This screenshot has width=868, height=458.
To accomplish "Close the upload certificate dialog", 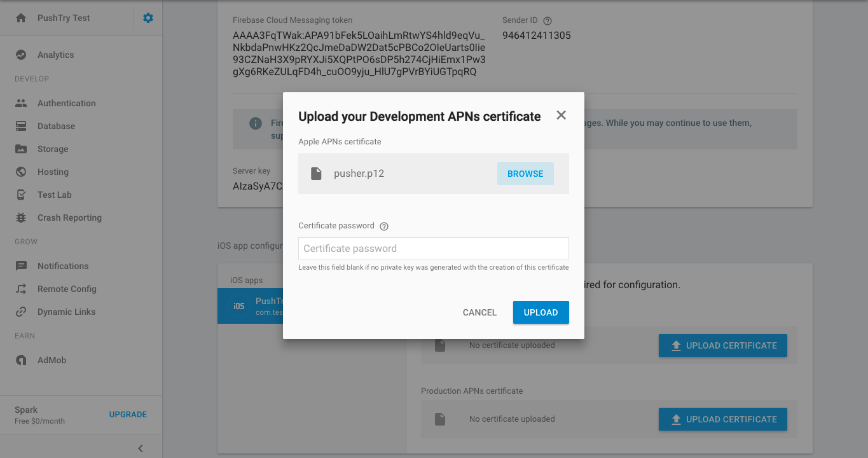I will coord(561,115).
